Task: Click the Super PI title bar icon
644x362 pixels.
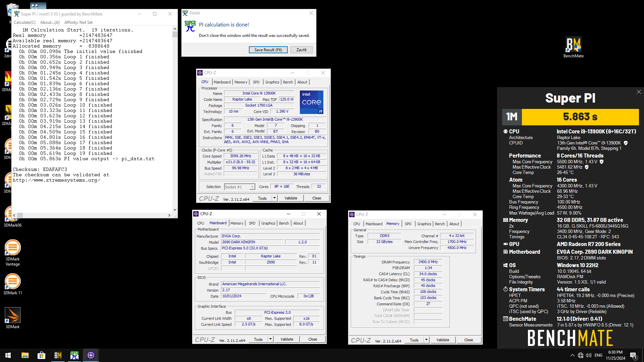Action: [17, 14]
